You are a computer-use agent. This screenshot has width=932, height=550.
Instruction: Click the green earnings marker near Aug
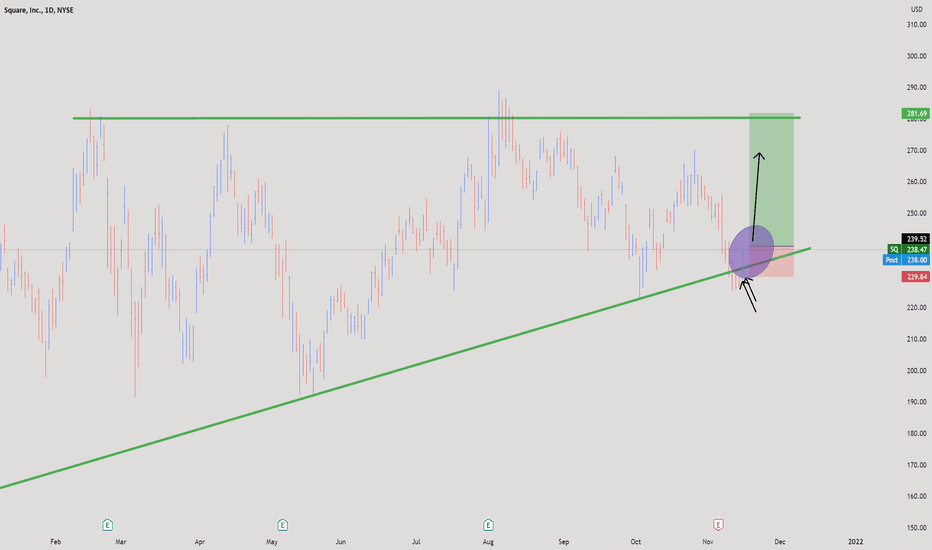coord(488,525)
